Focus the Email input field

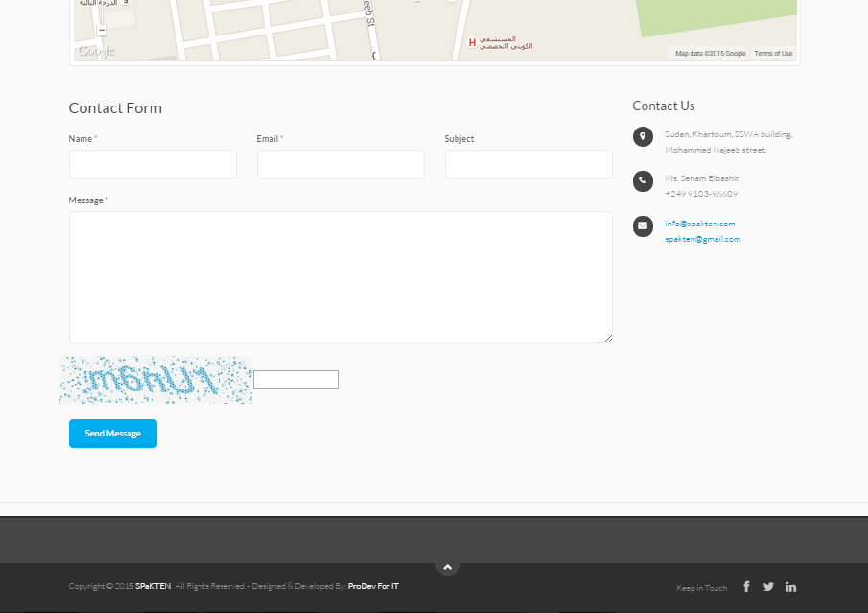coord(340,164)
